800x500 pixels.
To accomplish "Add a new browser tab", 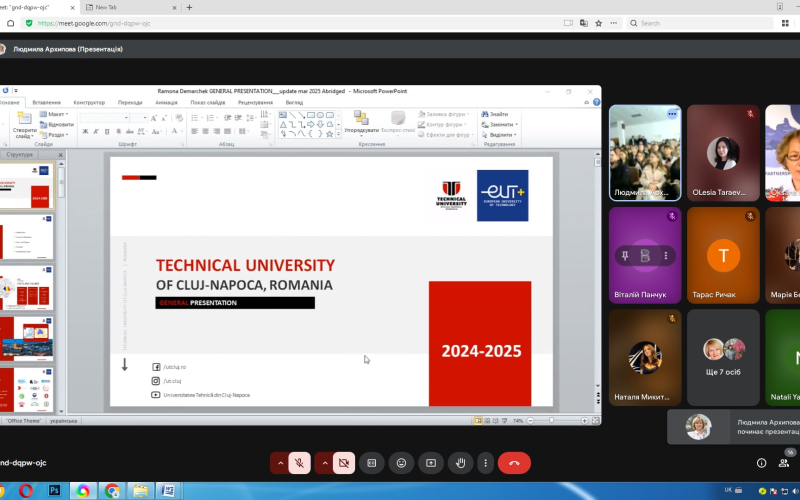I will click(x=189, y=8).
